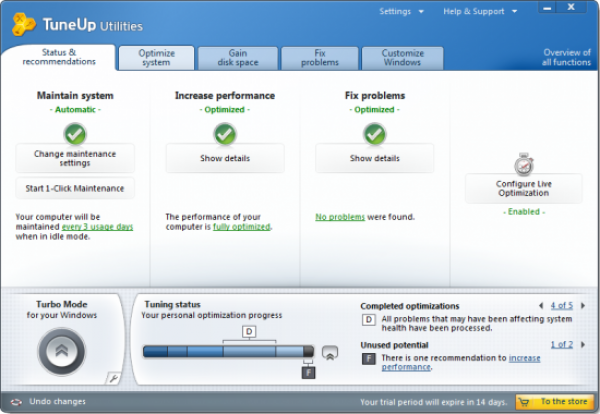This screenshot has height=414, width=600.
Task: Click the Undo changes lifebuoy icon
Action: (x=16, y=402)
